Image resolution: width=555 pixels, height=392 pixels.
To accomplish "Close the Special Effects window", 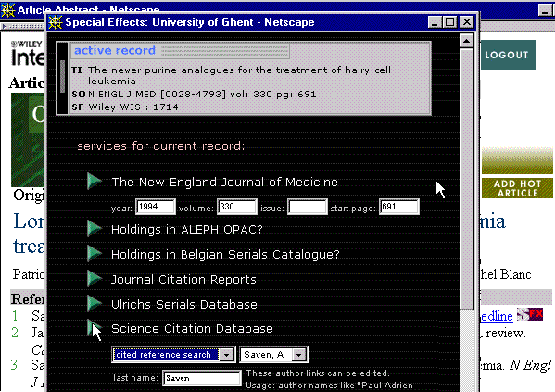I will (x=467, y=22).
